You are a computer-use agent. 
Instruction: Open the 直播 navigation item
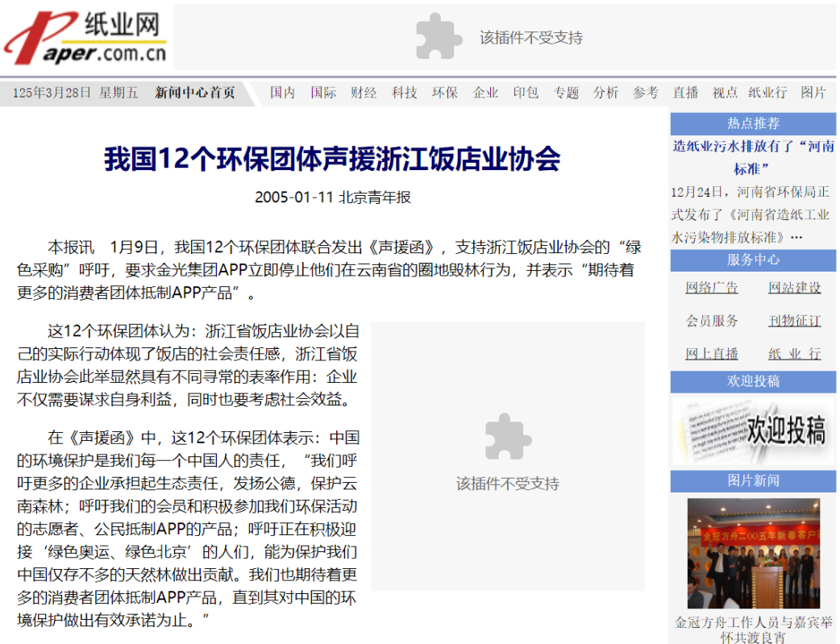point(685,93)
